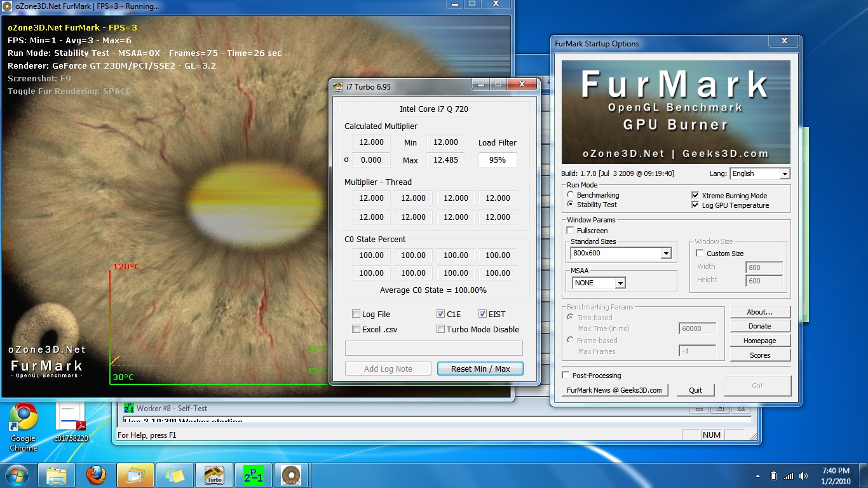Enable Log File in i7 Turbo
The width and height of the screenshot is (868, 488).
point(356,314)
